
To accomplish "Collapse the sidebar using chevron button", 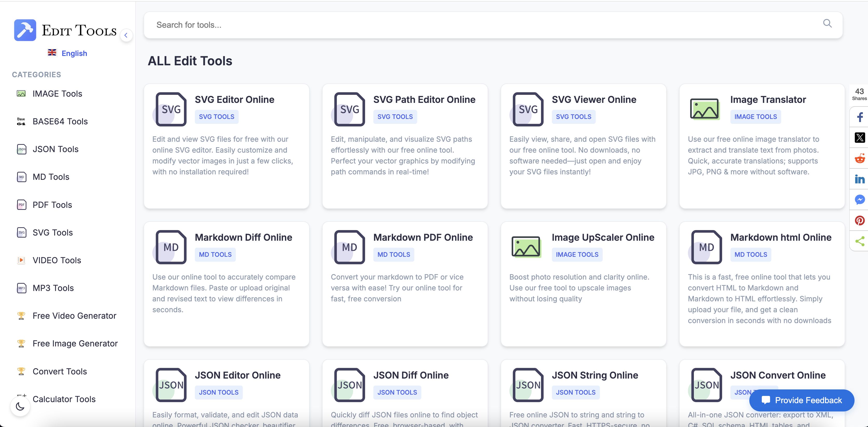I will pyautogui.click(x=126, y=35).
